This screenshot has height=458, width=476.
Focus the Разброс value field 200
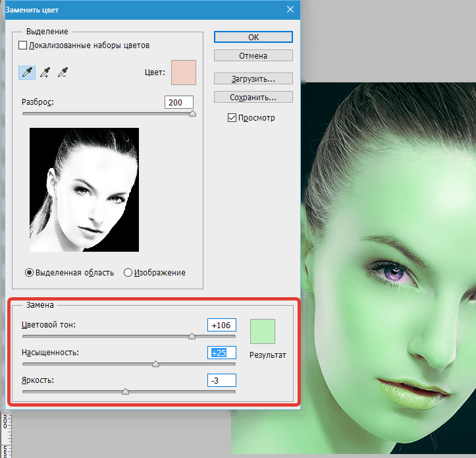pos(179,102)
